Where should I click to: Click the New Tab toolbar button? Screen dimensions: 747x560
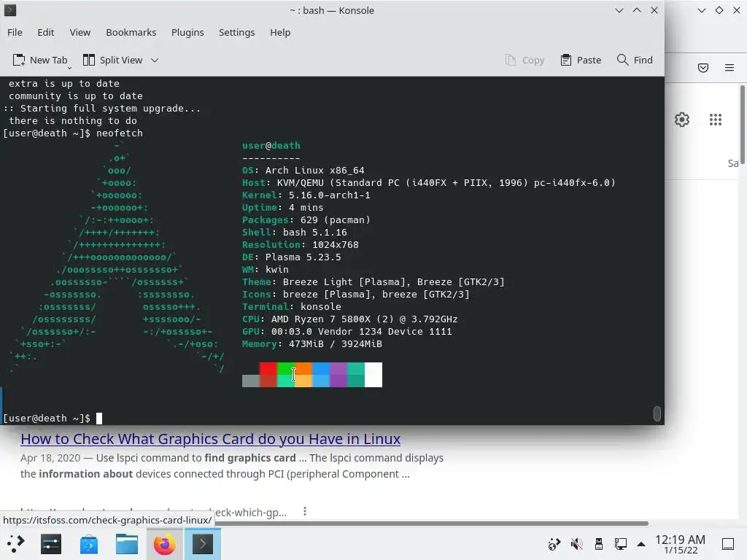click(x=40, y=60)
